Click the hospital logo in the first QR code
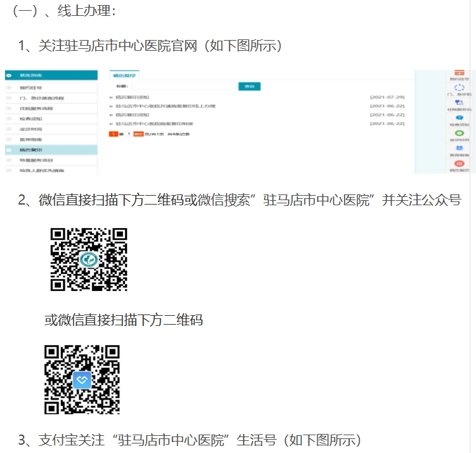 [x=88, y=260]
